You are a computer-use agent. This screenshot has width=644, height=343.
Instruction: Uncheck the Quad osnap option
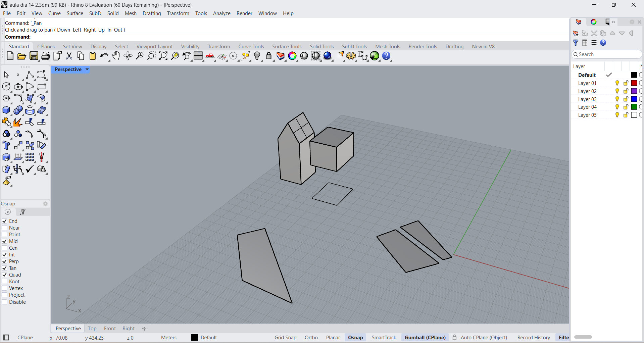(x=5, y=275)
